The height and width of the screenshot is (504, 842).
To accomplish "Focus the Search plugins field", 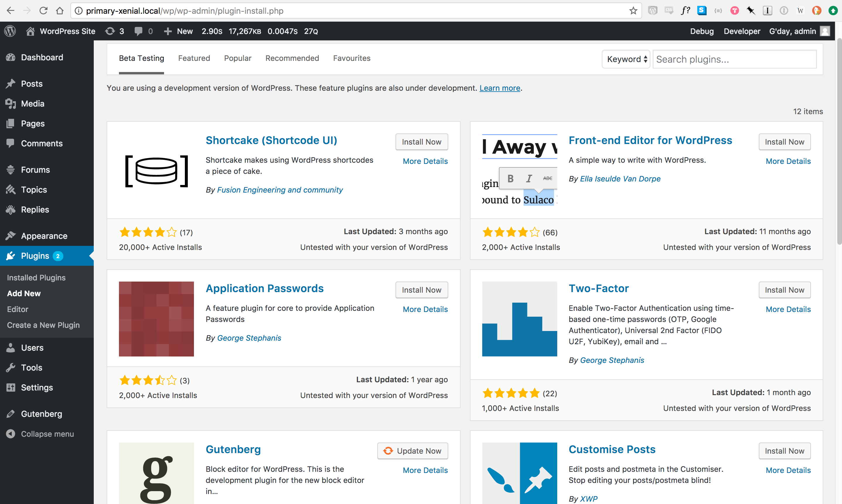I will point(734,59).
